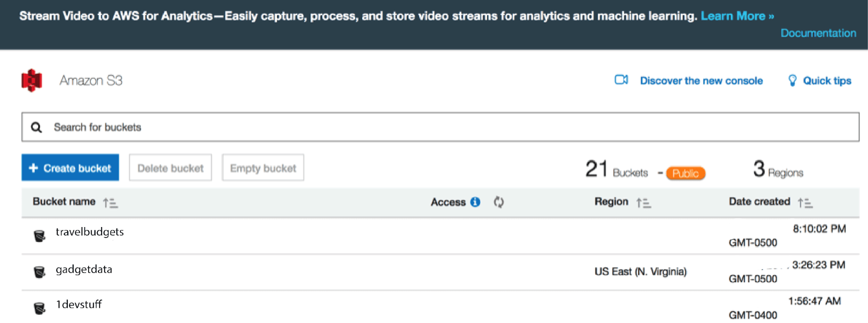
Task: Click the 3:26:23 PM timestamp
Action: tap(818, 265)
